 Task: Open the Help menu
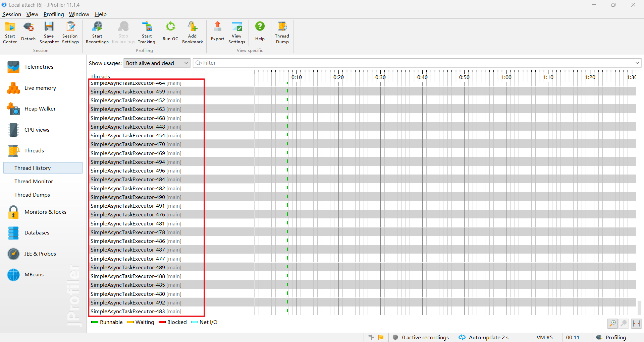[x=101, y=14]
